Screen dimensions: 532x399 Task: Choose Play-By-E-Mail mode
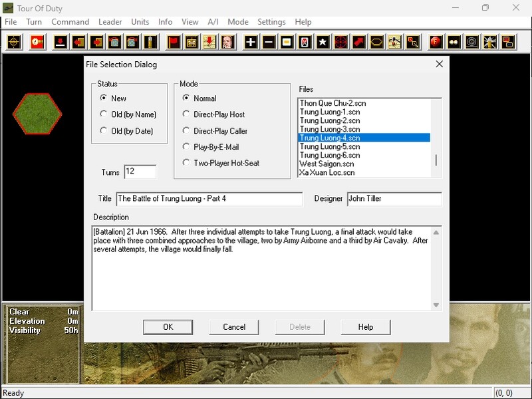click(186, 146)
